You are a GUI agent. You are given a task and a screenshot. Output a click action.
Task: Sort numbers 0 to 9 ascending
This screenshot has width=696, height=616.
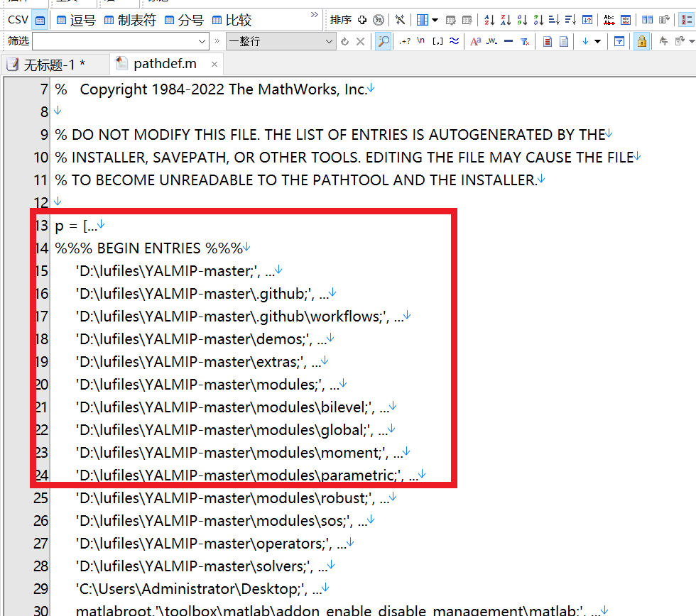(x=522, y=20)
